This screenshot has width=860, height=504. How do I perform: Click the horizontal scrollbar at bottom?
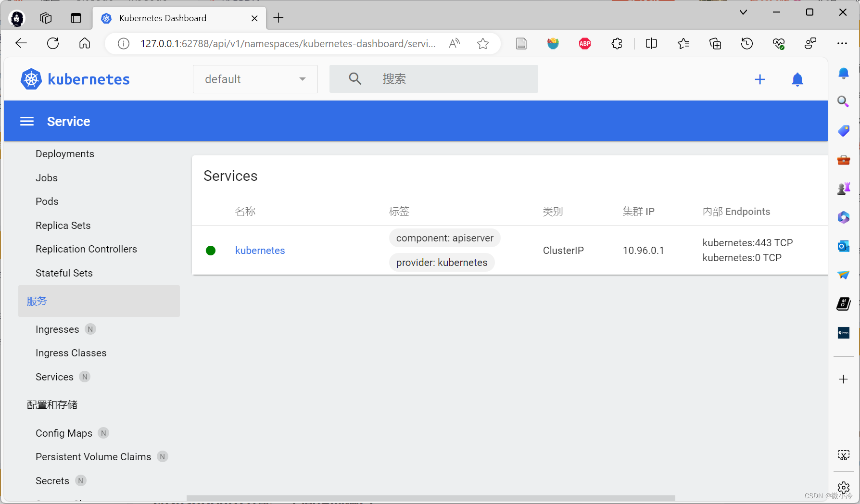(x=430, y=498)
